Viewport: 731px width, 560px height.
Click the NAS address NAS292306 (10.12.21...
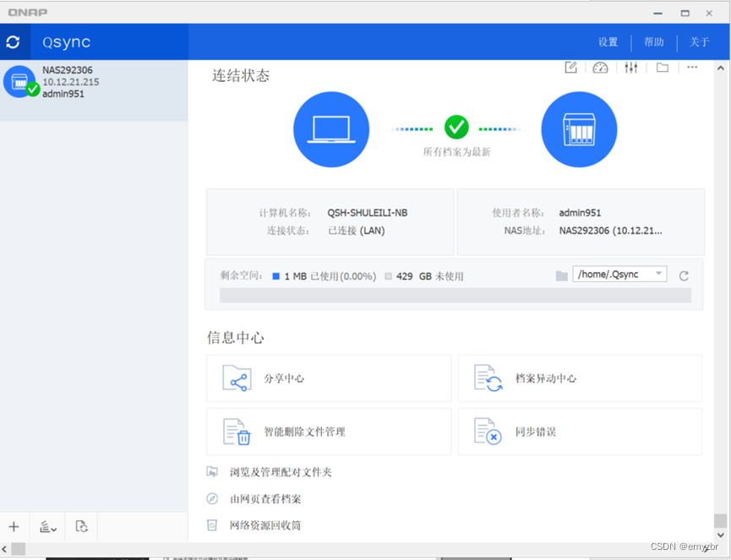tap(610, 231)
